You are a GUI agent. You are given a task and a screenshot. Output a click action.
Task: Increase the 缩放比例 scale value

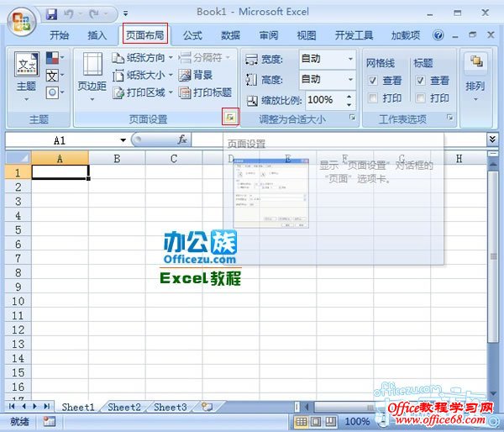click(349, 96)
